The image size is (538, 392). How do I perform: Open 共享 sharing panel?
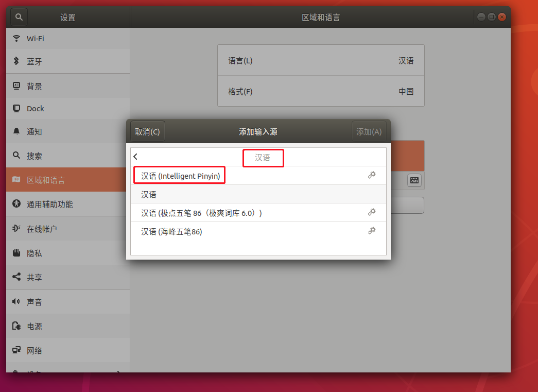tap(68, 277)
